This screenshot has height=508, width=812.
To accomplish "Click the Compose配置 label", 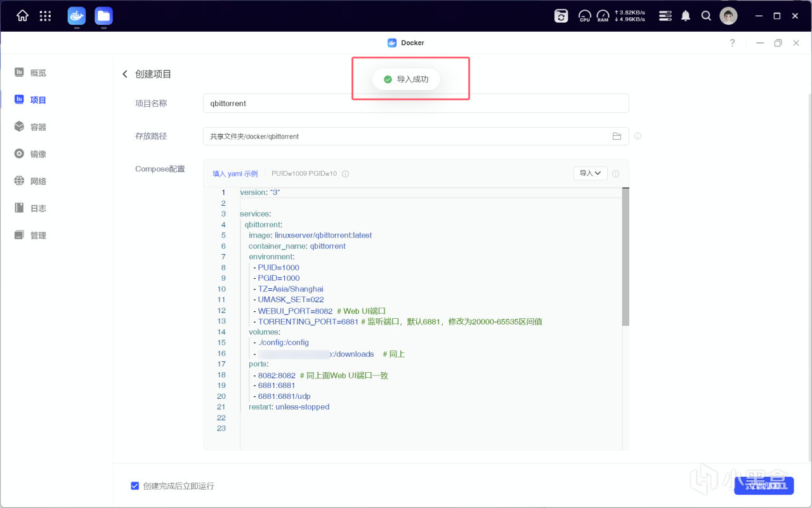I will pyautogui.click(x=160, y=169).
